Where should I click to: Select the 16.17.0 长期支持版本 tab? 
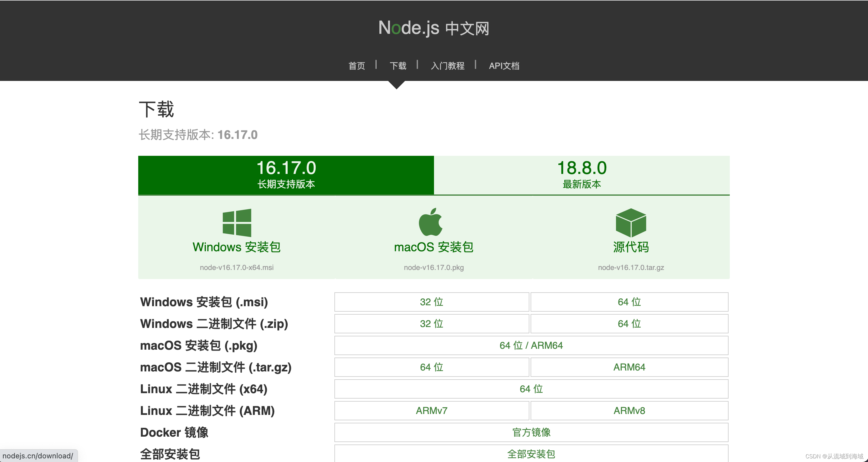[x=286, y=175]
